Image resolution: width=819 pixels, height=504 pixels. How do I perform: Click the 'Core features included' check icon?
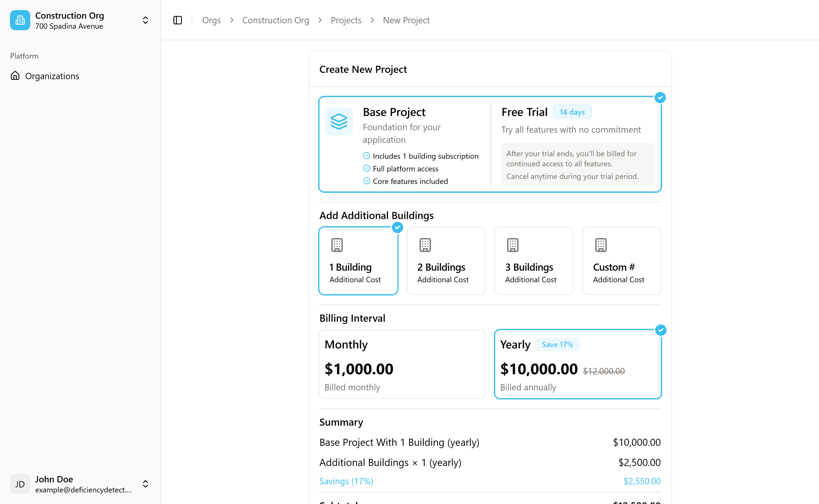tap(366, 181)
